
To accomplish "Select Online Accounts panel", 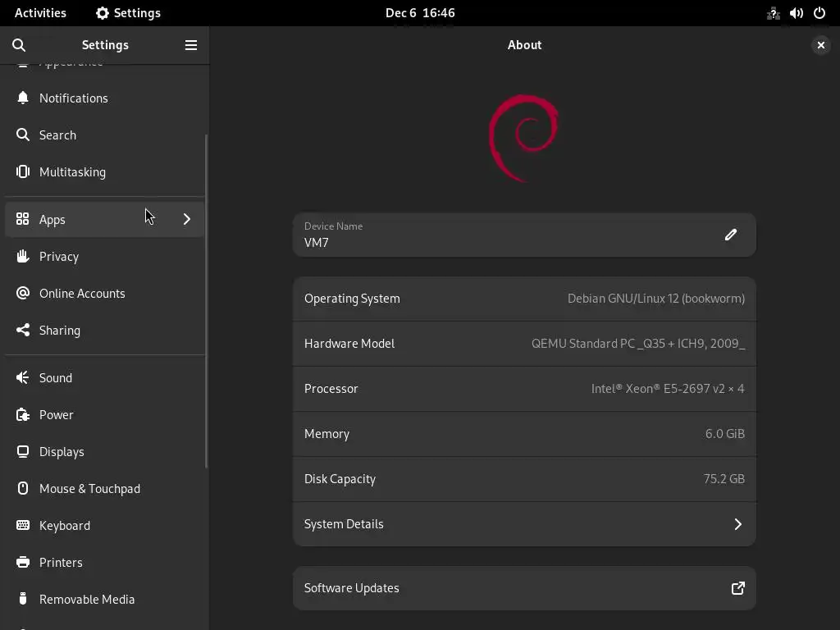I will tap(105, 294).
